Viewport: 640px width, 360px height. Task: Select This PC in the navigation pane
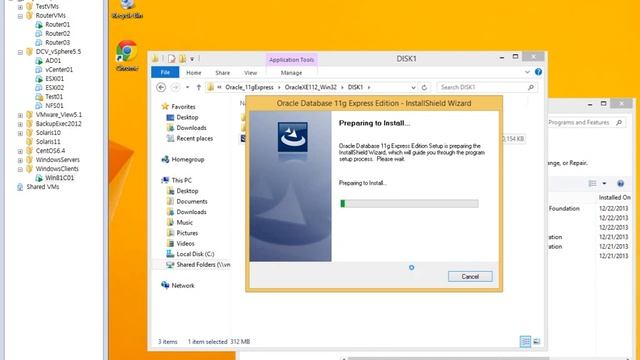[181, 180]
